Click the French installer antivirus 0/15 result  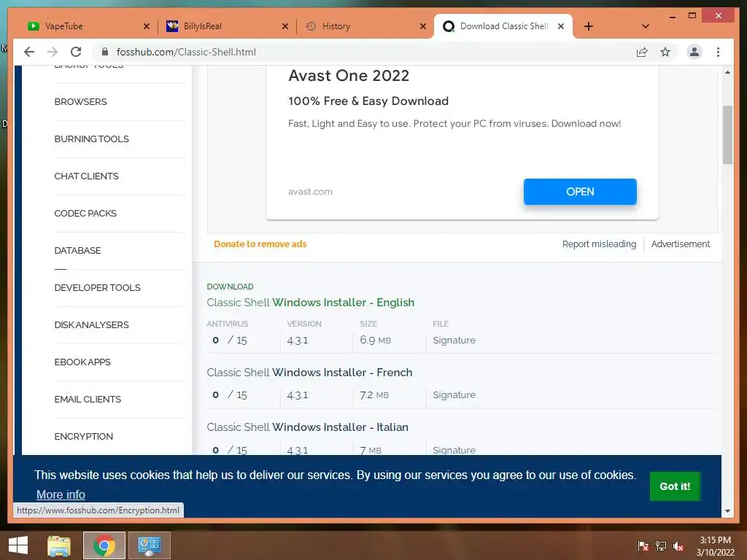230,394
